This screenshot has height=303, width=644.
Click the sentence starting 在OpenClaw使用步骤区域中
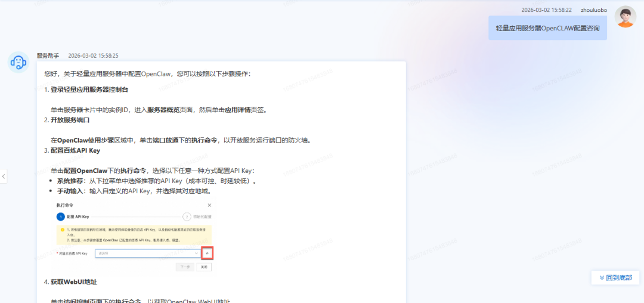tap(181, 140)
